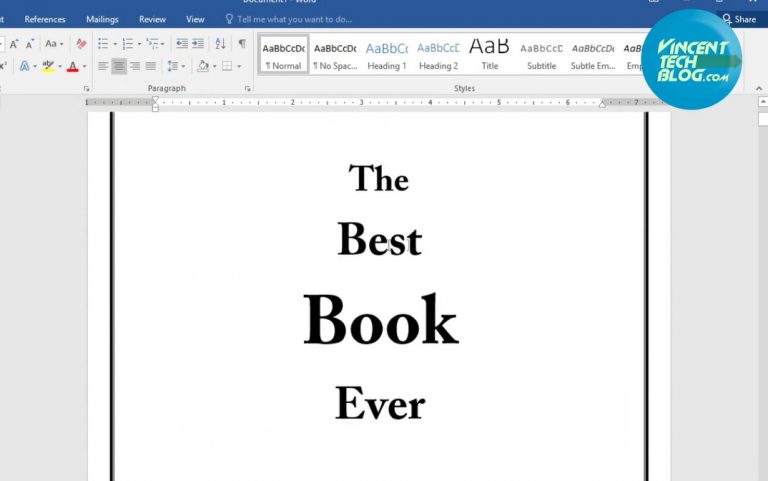Click the Tell me what you want field

pyautogui.click(x=294, y=19)
